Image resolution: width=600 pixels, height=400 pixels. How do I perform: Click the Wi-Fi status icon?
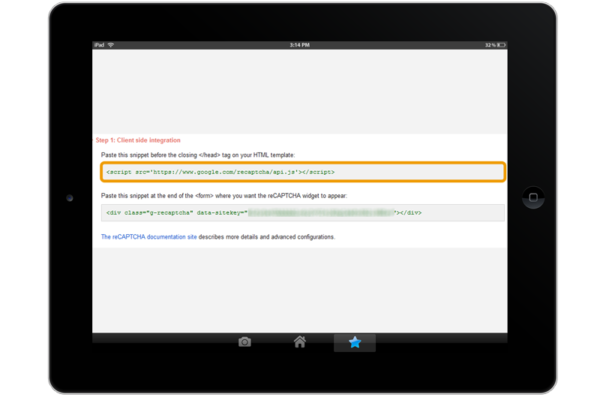click(111, 45)
